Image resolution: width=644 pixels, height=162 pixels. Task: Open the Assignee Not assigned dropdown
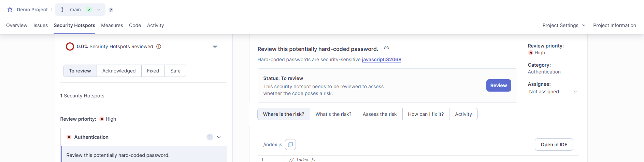click(553, 92)
